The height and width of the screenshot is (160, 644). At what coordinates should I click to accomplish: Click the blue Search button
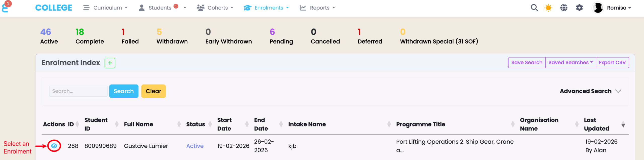click(x=124, y=91)
